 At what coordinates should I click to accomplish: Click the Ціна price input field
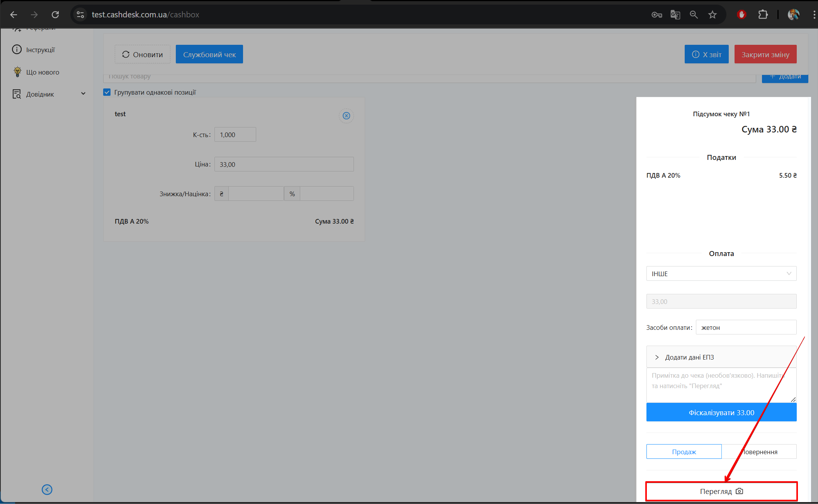pos(284,164)
